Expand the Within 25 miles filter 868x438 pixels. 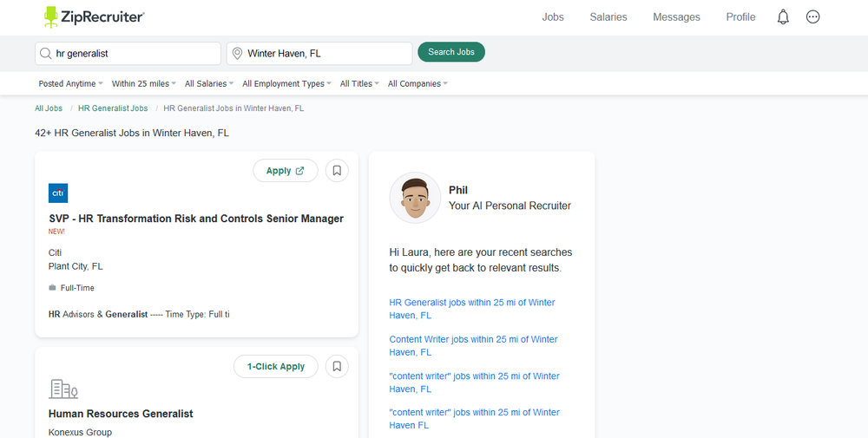(x=144, y=84)
